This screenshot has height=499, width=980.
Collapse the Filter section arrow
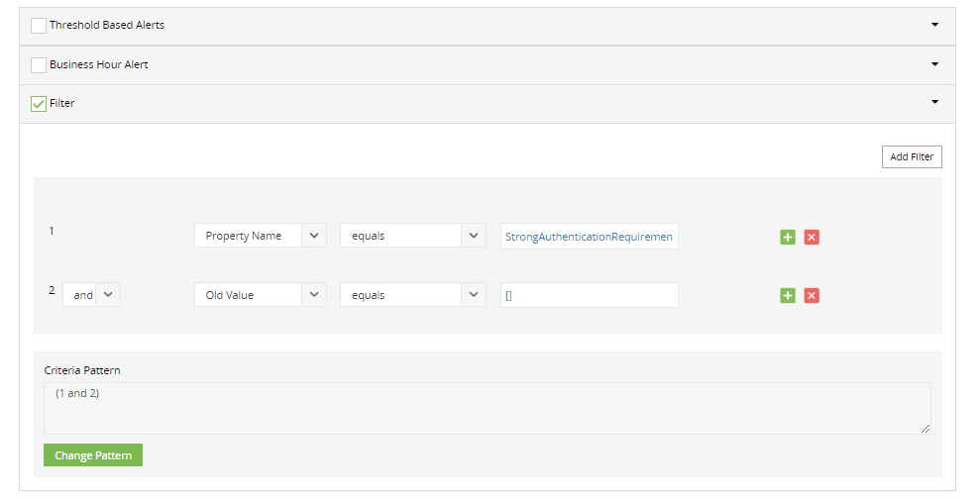[934, 102]
